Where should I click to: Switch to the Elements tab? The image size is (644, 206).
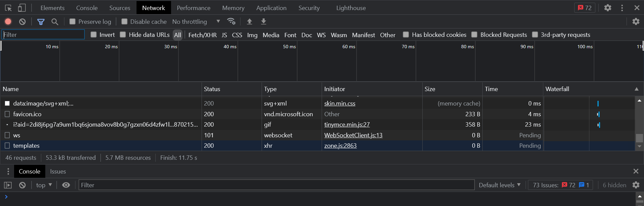pos(52,8)
